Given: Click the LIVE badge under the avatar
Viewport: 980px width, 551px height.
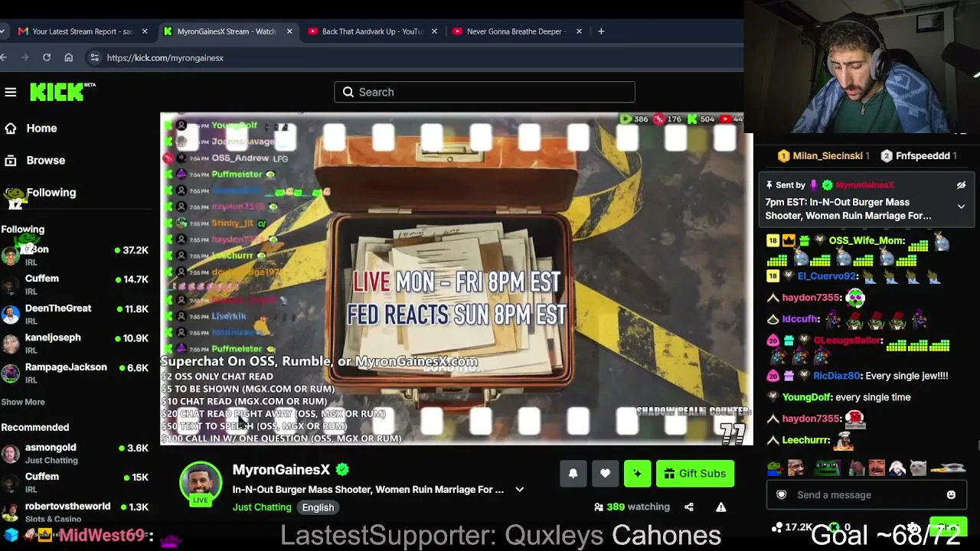Looking at the screenshot, I should click(x=201, y=500).
